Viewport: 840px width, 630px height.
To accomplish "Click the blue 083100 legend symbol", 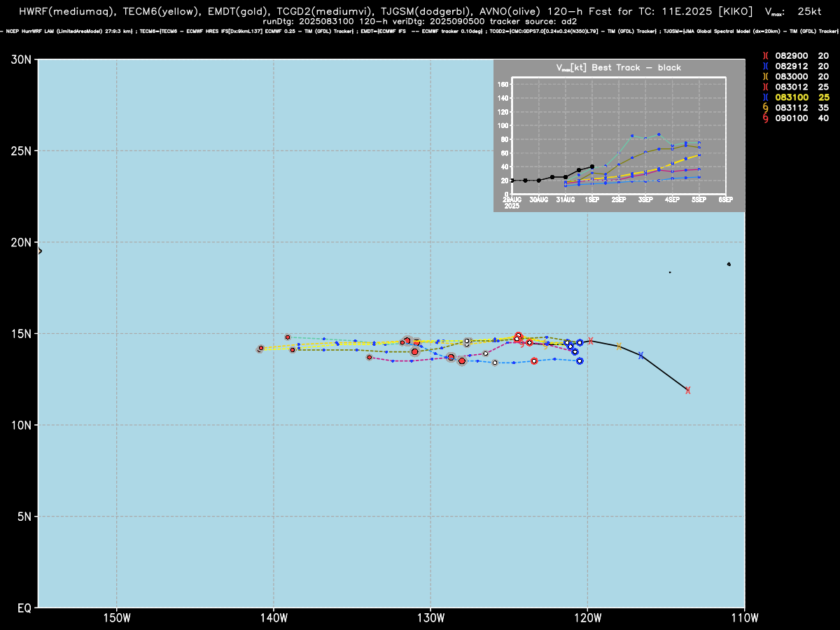I will (x=765, y=97).
